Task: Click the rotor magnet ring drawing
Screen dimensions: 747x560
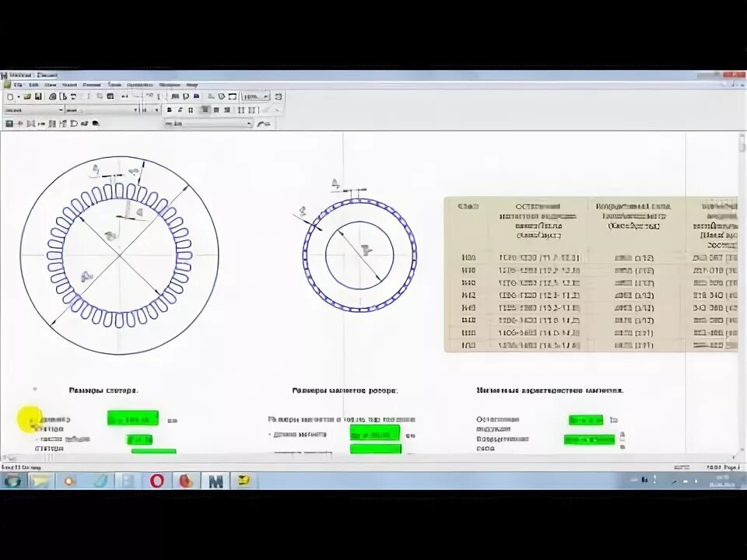Action: pyautogui.click(x=359, y=255)
